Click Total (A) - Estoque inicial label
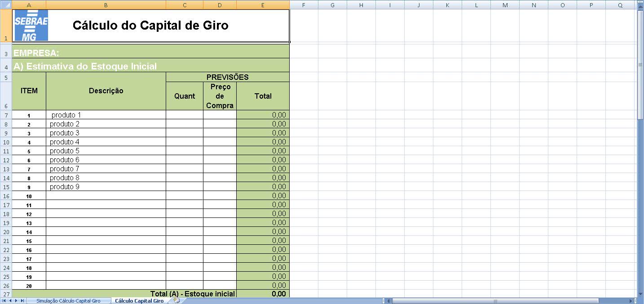The height and width of the screenshot is (304, 644). click(x=192, y=294)
